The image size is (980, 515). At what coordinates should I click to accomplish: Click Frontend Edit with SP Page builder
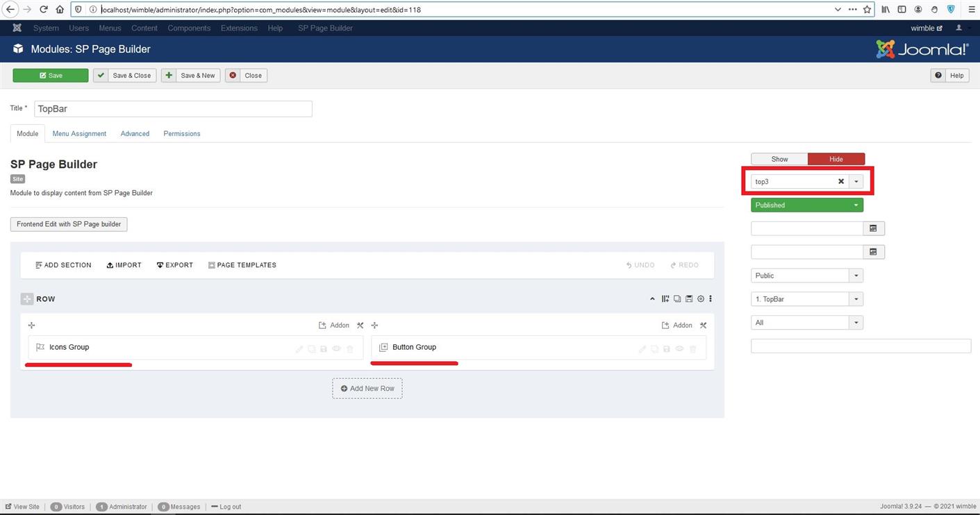69,224
